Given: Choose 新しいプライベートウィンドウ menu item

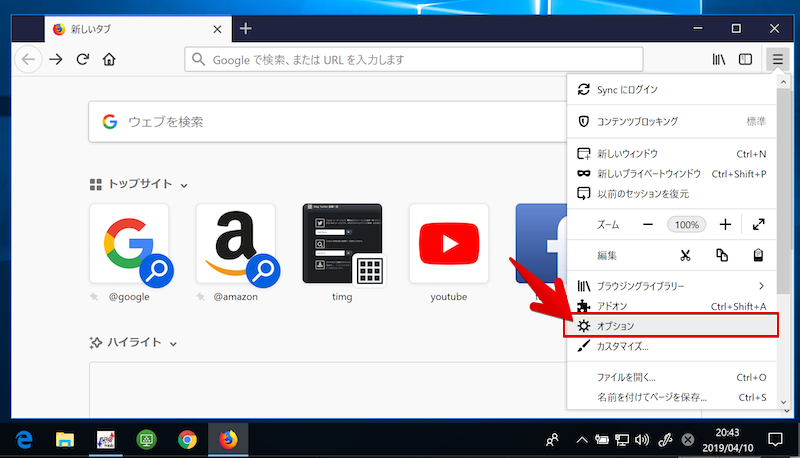Looking at the screenshot, I should 648,173.
